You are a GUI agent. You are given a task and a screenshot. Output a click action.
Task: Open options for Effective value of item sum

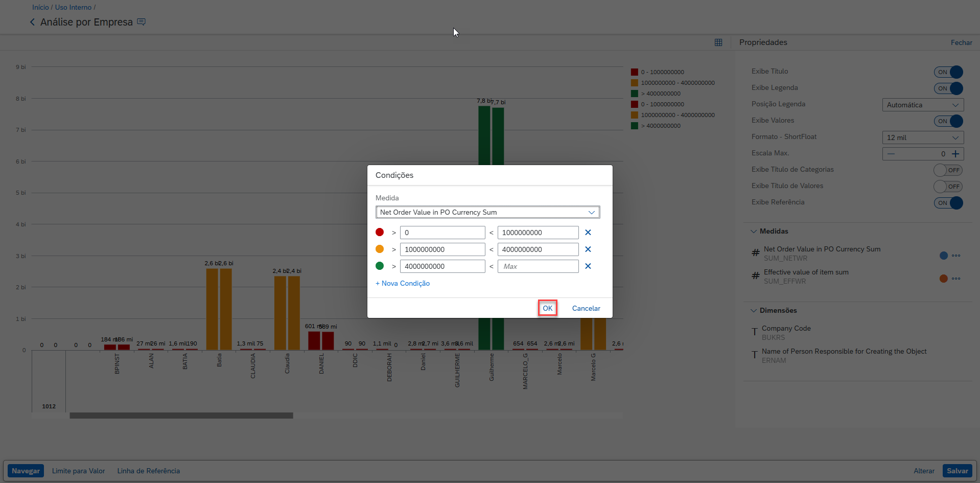pos(956,279)
